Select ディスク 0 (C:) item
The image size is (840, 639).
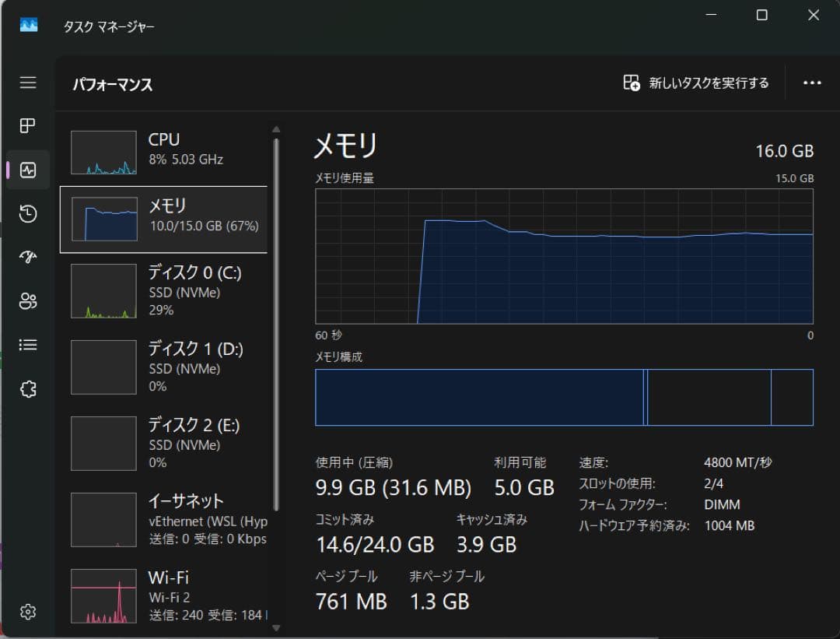pos(163,291)
